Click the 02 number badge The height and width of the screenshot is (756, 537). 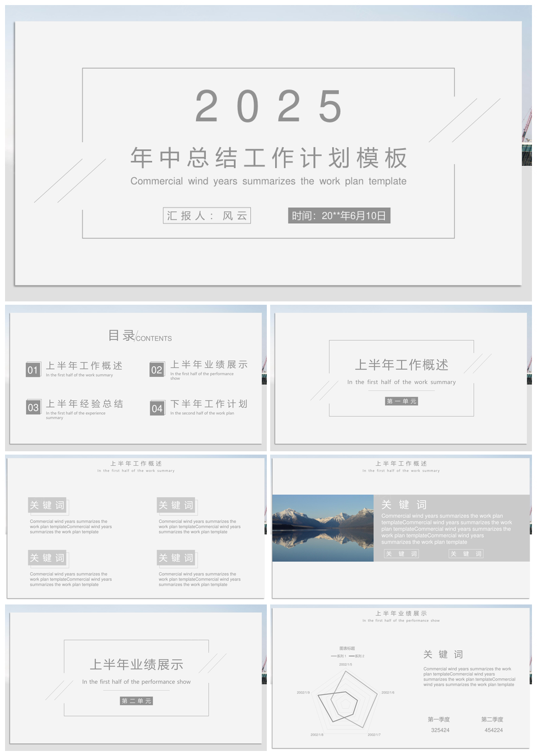point(157,370)
